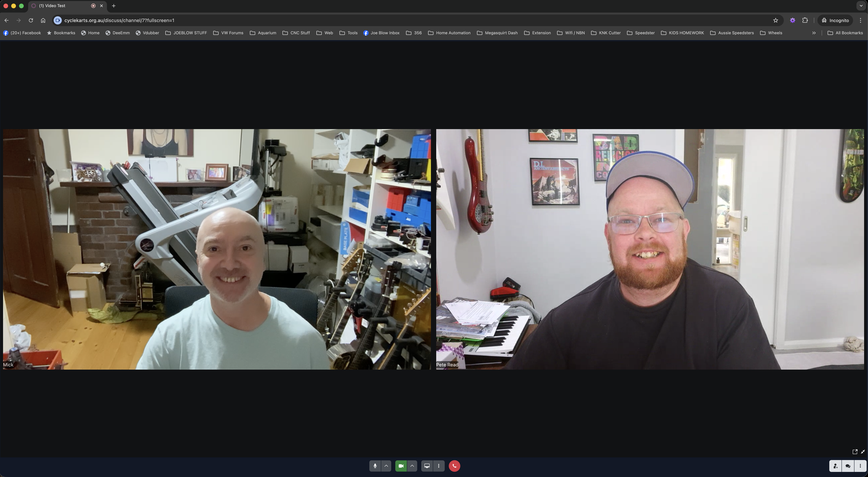Bookmark this page with the star icon
The width and height of the screenshot is (868, 477).
775,20
